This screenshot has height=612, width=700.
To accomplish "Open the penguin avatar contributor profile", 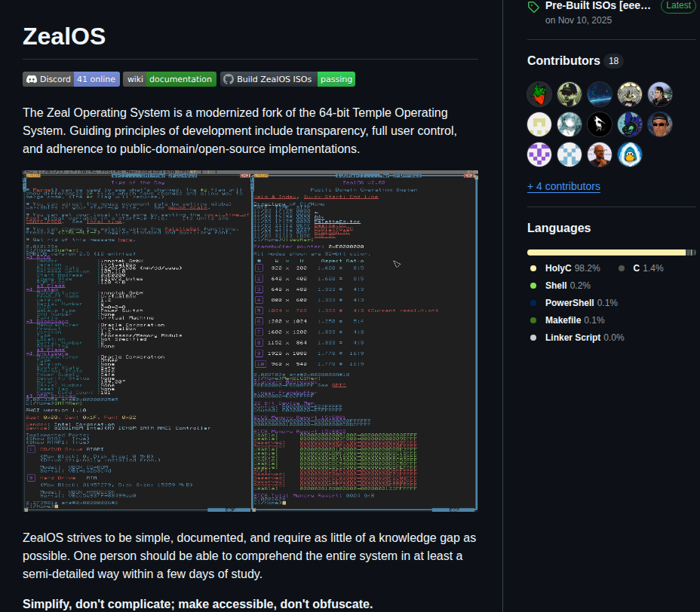I will (629, 155).
